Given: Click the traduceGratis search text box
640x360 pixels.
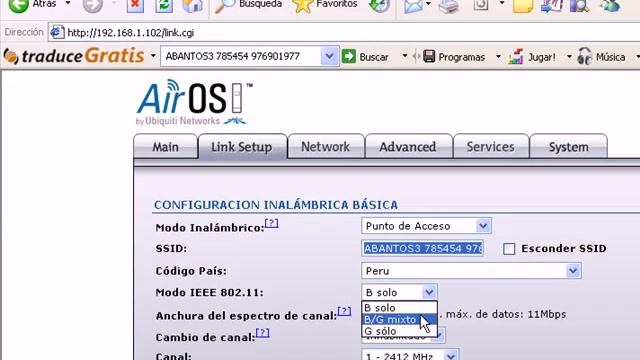Looking at the screenshot, I should point(241,56).
